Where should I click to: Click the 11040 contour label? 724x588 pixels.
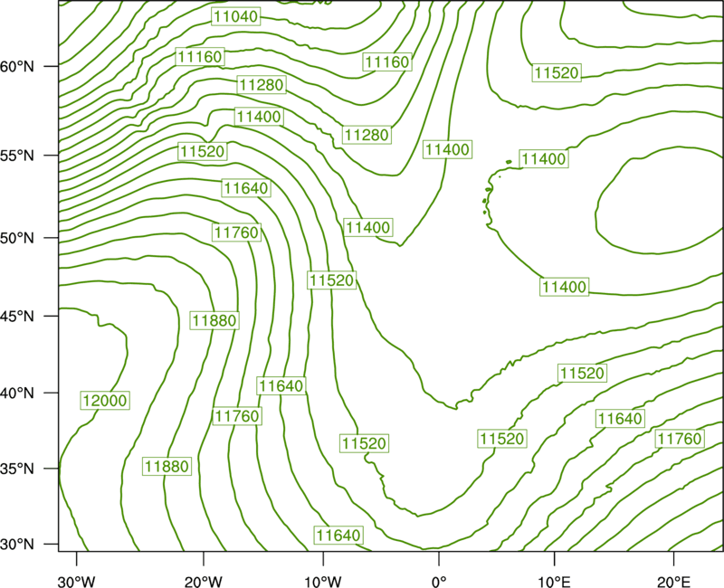(x=236, y=16)
